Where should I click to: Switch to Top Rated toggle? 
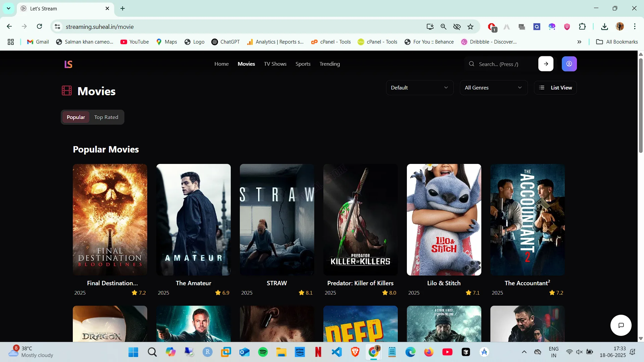(x=106, y=117)
